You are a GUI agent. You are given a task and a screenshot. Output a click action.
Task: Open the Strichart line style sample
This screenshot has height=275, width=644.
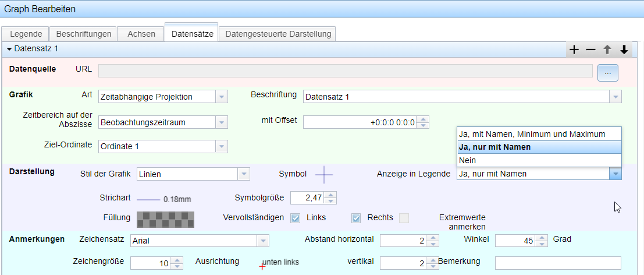pos(164,199)
